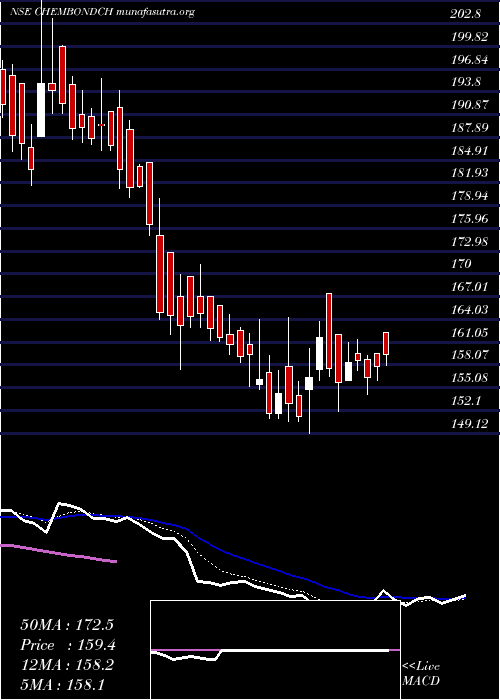500x700 pixels.
Task: Select the 190.87 price axis label
Action: coord(469,105)
